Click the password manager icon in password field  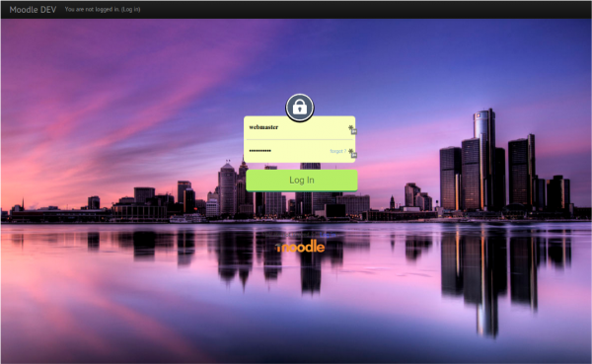[x=352, y=153]
